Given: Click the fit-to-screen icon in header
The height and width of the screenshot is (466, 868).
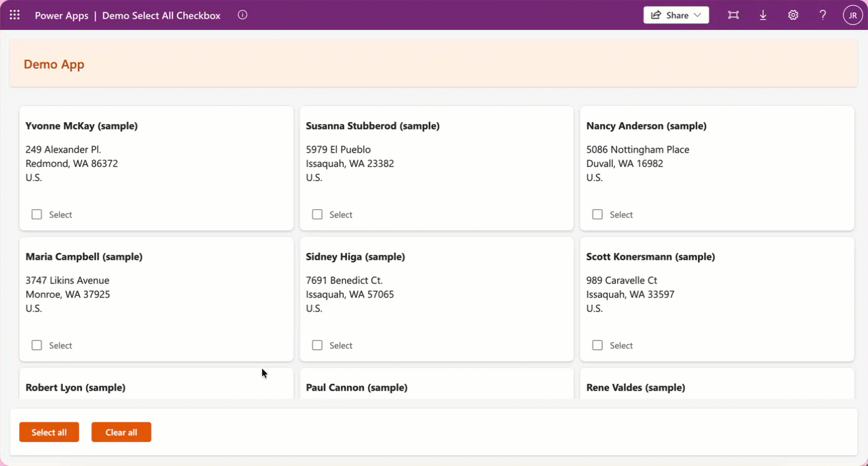Looking at the screenshot, I should [734, 15].
